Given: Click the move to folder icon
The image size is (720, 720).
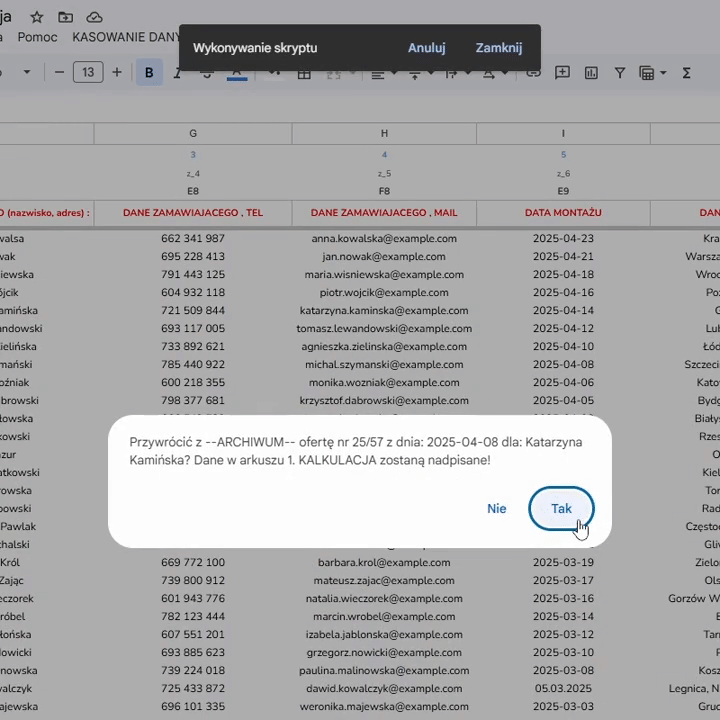Looking at the screenshot, I should [66, 17].
